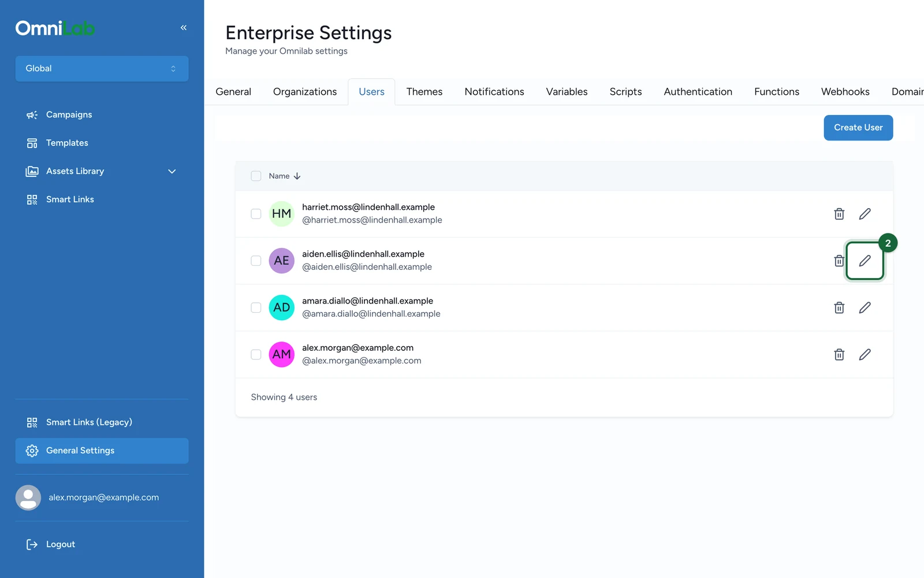Check the alex.morgan row checkbox
Viewport: 924px width, 578px height.
click(256, 354)
